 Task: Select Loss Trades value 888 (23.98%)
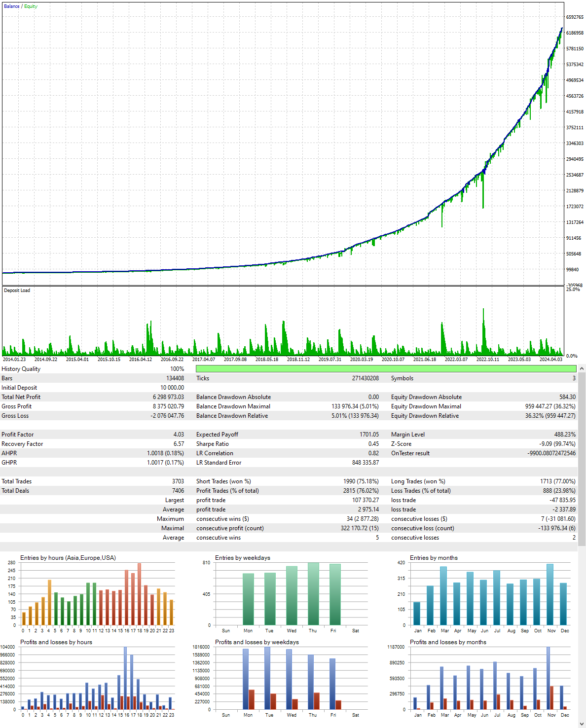pyautogui.click(x=559, y=491)
